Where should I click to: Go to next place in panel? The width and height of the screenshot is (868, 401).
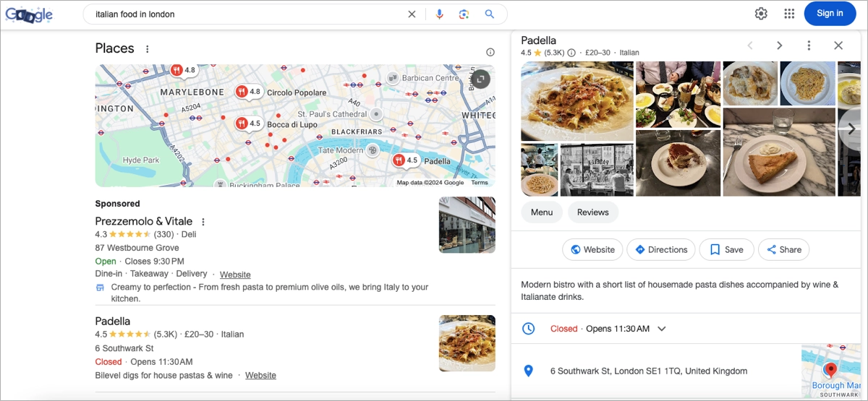tap(779, 46)
